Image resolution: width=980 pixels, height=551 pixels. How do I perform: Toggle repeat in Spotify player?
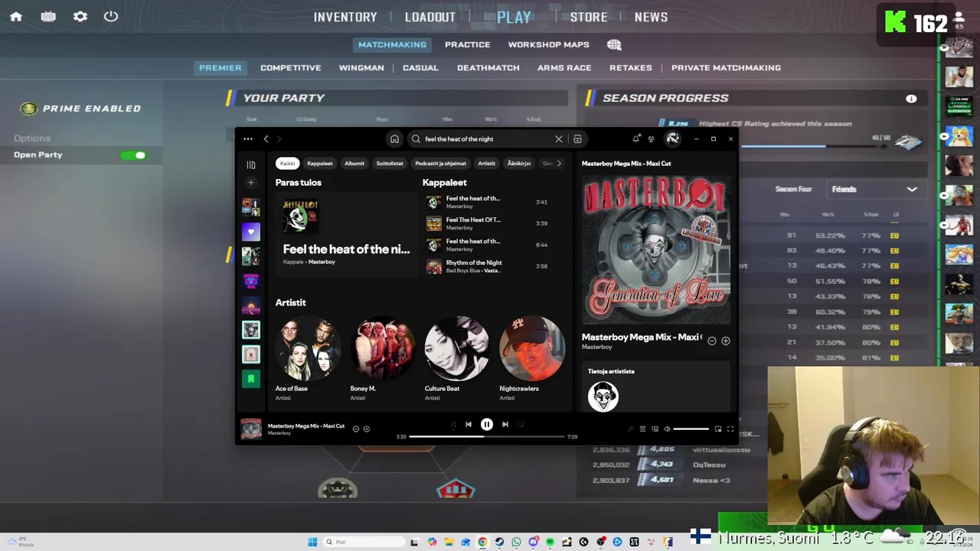coord(521,425)
